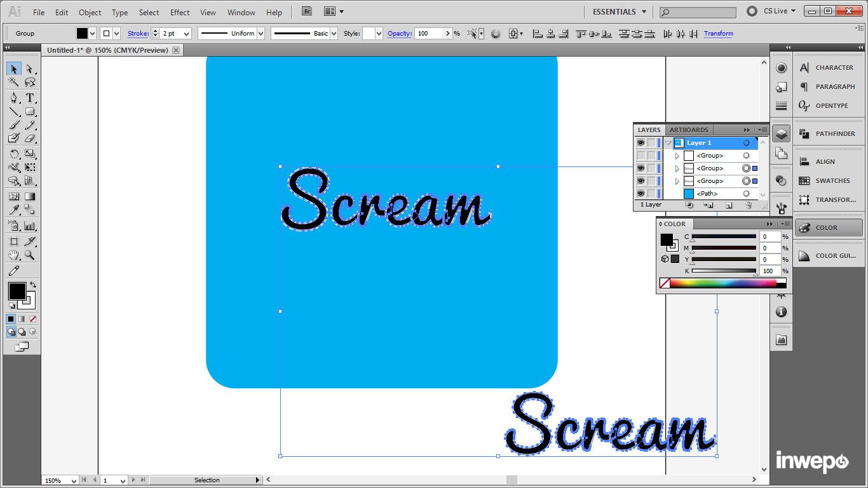Open the Essentials workspace switcher
868x488 pixels.
618,11
